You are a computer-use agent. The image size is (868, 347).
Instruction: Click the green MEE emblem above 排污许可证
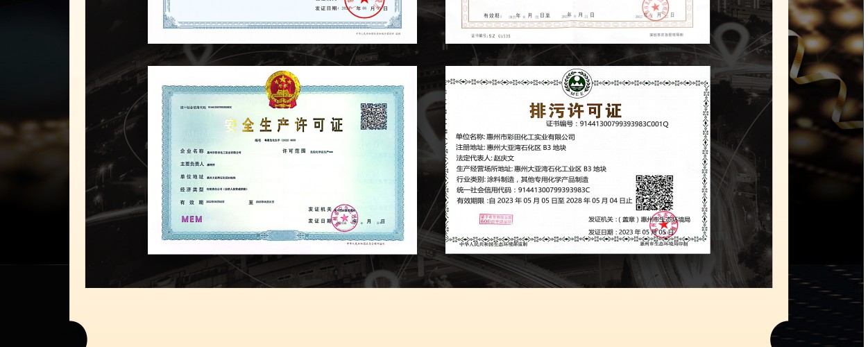(577, 83)
